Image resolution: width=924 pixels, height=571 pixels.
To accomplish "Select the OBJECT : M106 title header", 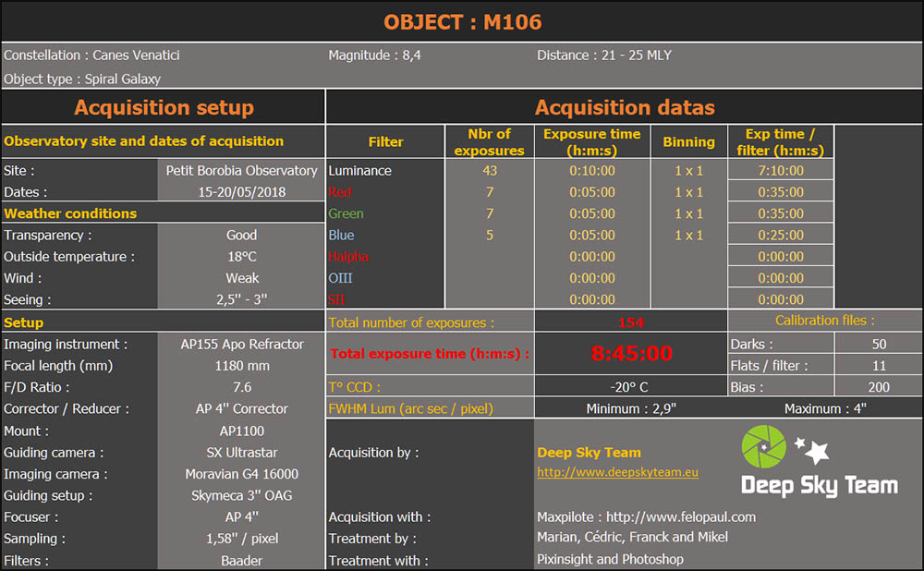I will point(462,21).
